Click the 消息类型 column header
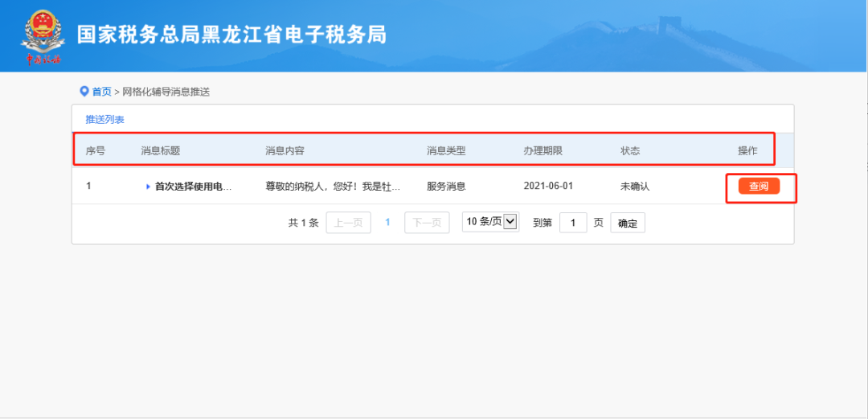This screenshot has height=419, width=868. pos(446,150)
